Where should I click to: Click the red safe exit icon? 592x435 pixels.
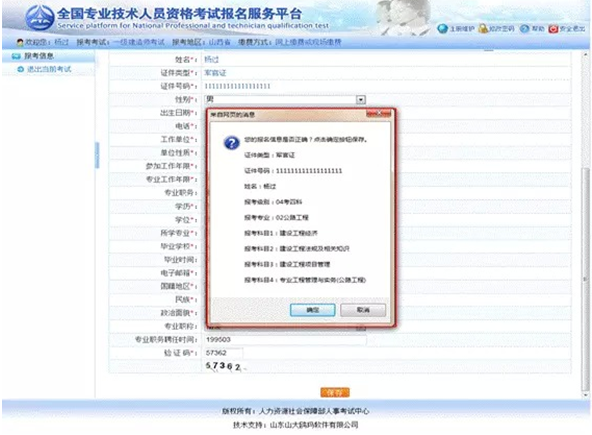[553, 29]
